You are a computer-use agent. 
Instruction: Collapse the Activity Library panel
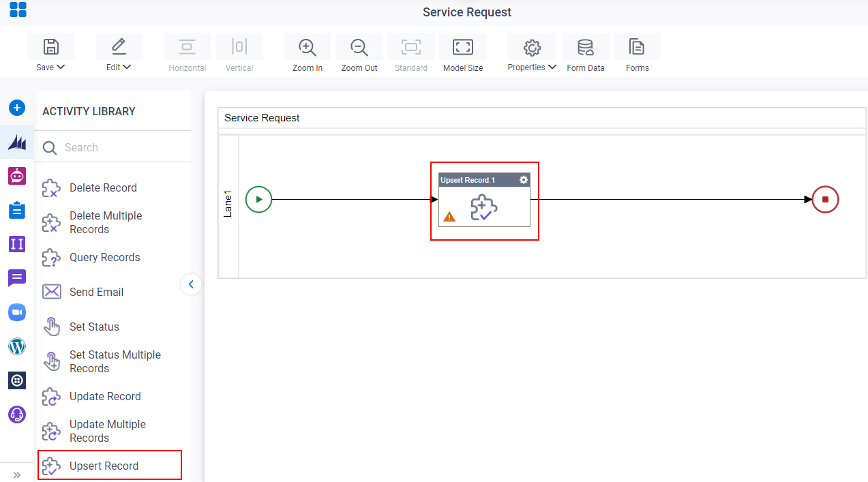[x=191, y=284]
